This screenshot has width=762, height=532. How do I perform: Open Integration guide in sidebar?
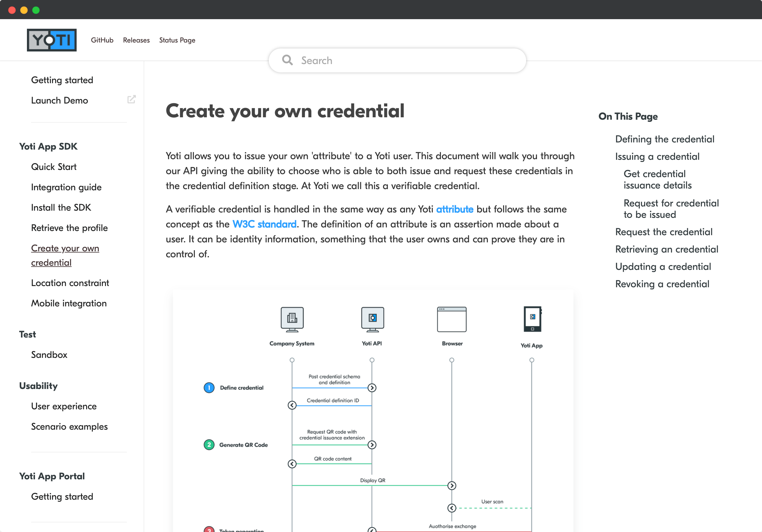pos(66,187)
